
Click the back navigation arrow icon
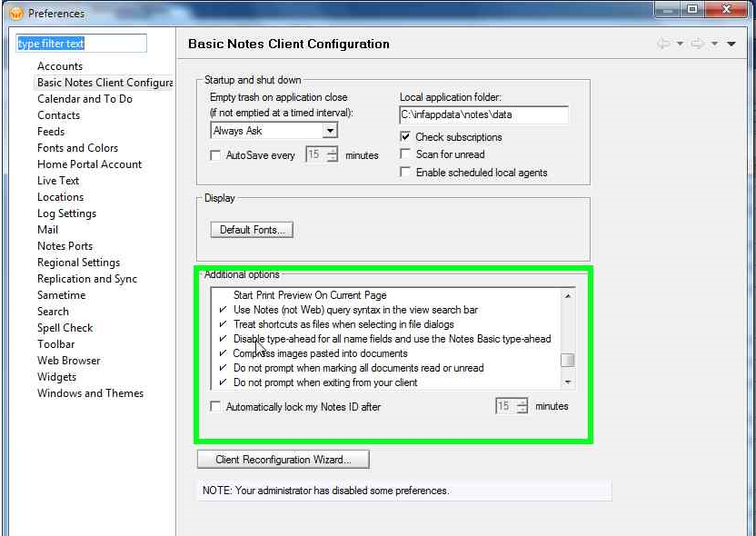click(664, 44)
